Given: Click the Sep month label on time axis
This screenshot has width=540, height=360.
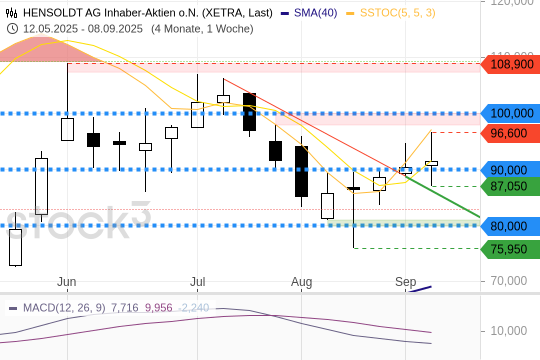Looking at the screenshot, I should (x=406, y=282).
